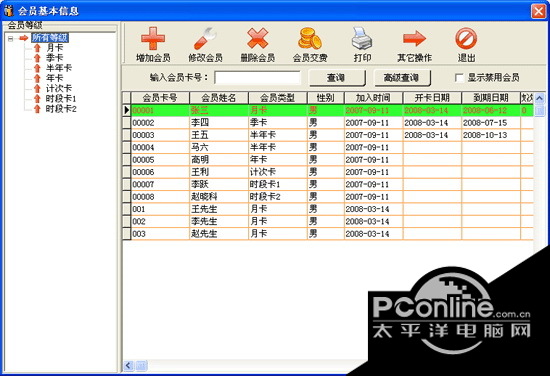Focus the 输入会员卡号 input field
Screen dimensions: 550x376
click(x=257, y=78)
